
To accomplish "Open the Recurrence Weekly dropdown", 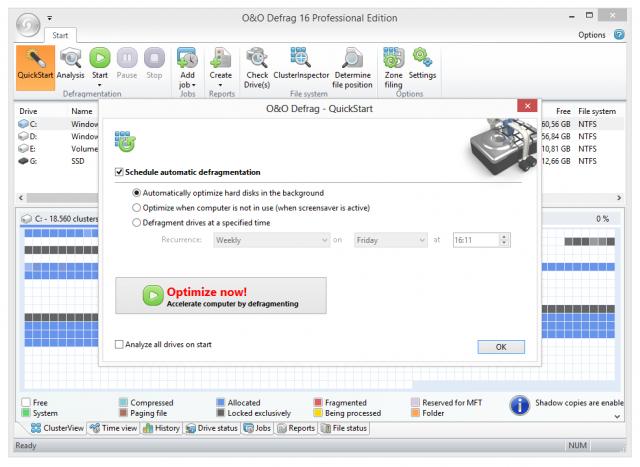I will pyautogui.click(x=271, y=240).
